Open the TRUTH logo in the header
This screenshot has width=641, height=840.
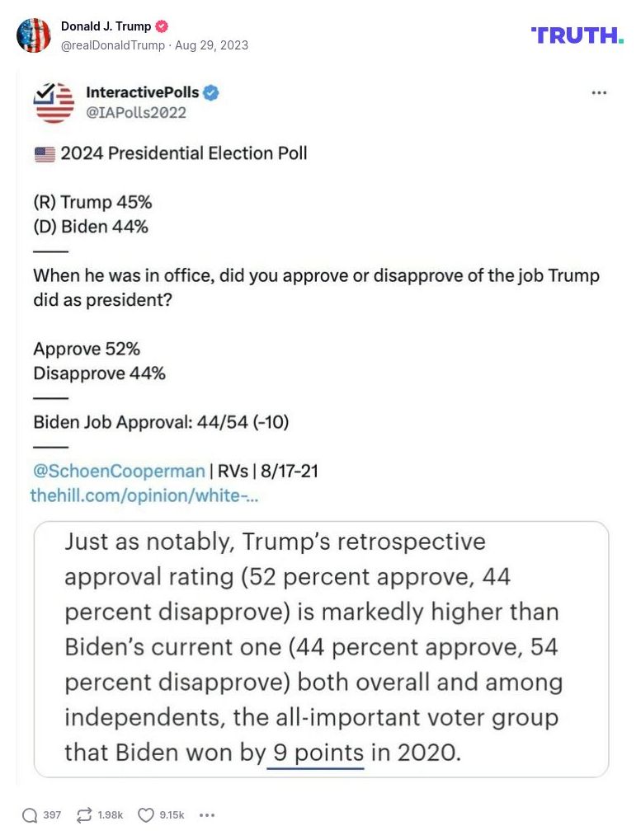coord(575,35)
